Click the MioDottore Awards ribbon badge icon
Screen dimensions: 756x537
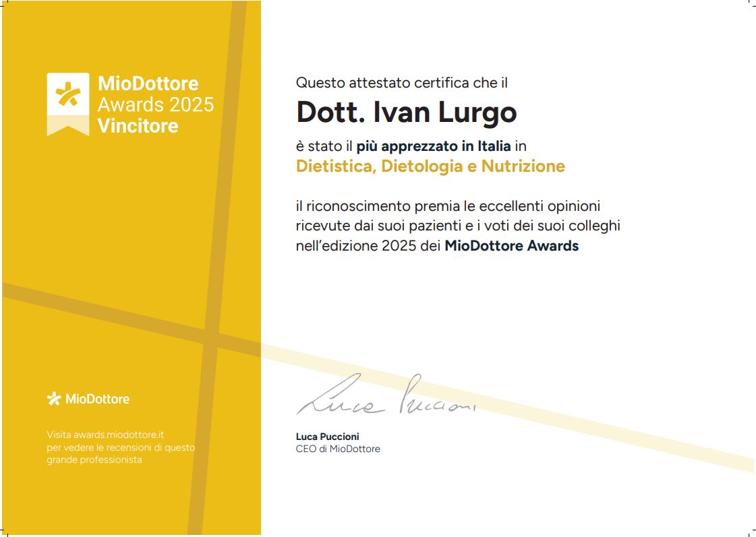coord(67,103)
